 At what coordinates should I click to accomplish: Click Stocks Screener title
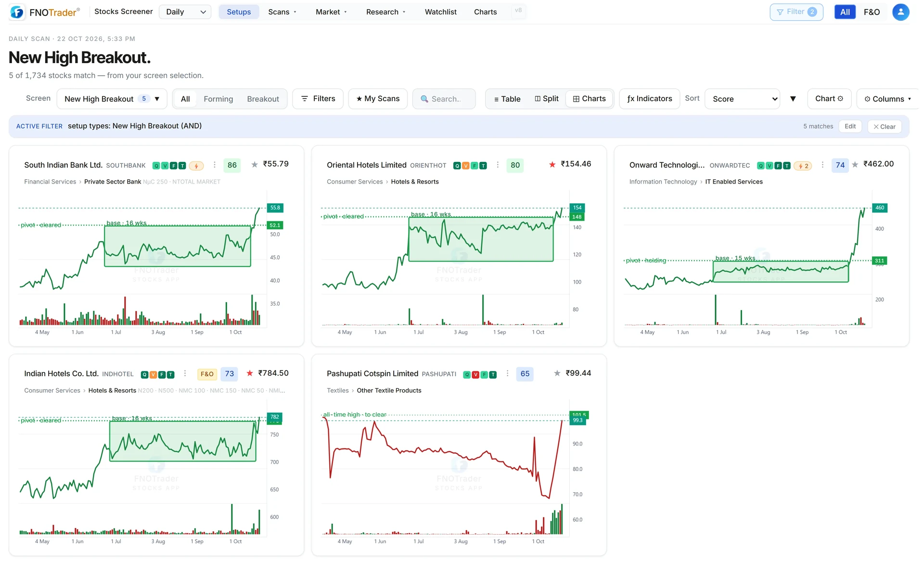point(124,12)
